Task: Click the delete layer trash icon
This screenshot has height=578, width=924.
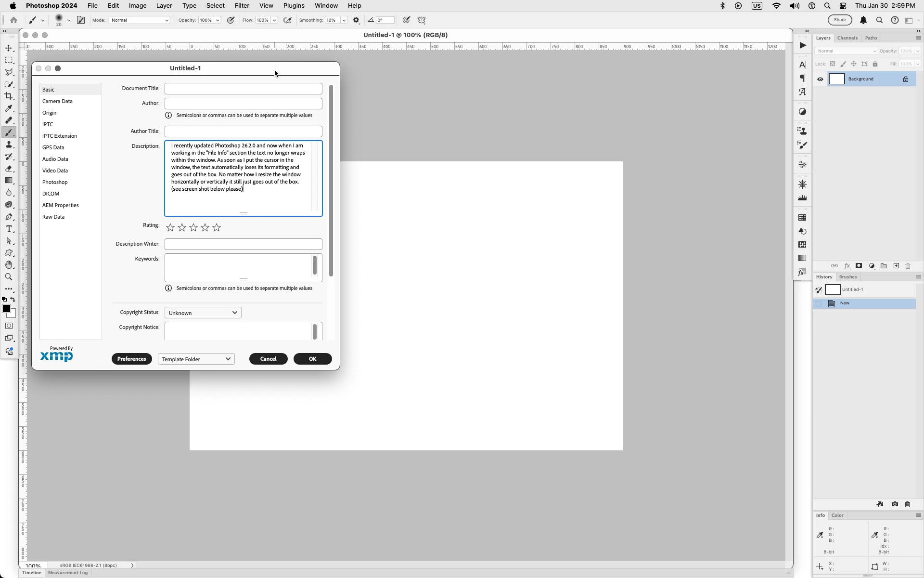Action: coord(908,266)
